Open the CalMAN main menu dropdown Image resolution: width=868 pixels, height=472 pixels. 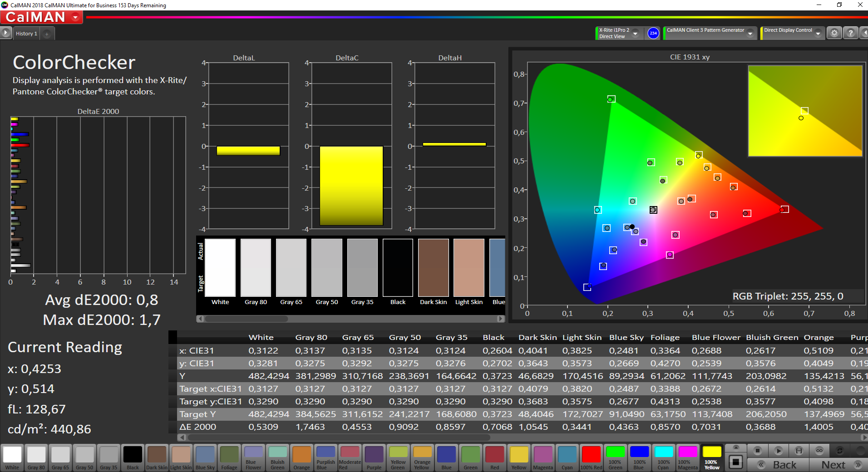pos(75,17)
